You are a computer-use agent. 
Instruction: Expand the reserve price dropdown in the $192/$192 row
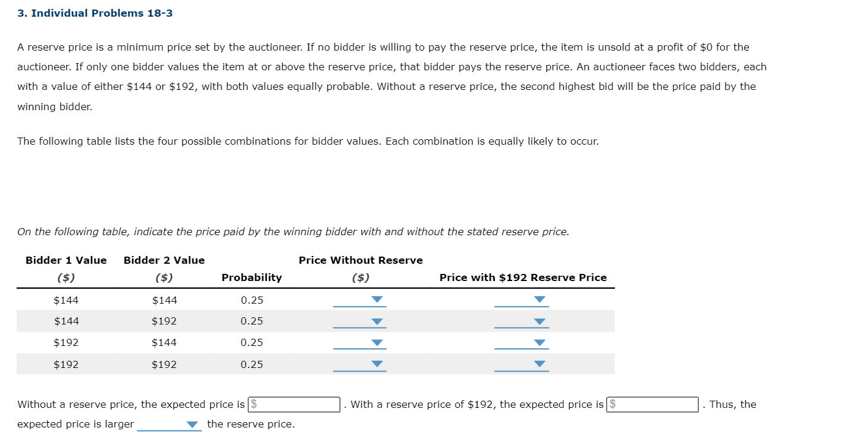tap(539, 364)
